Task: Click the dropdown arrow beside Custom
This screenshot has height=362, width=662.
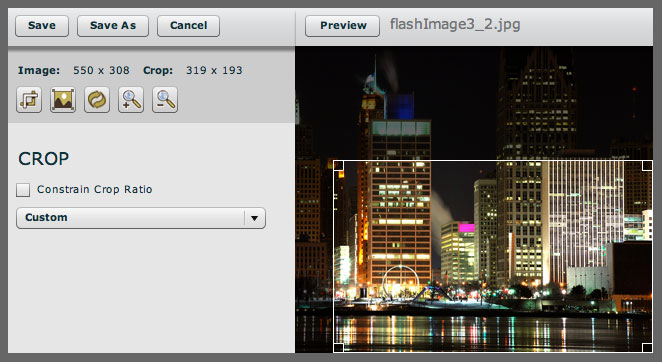Action: [x=254, y=218]
